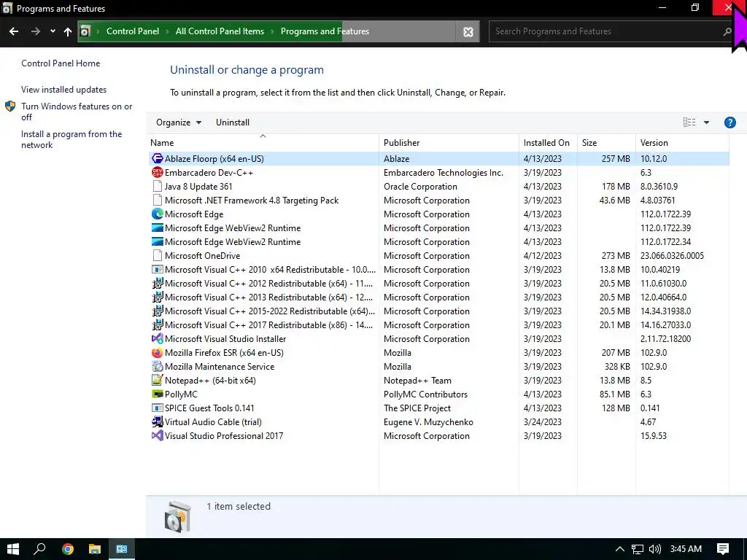Click Programs and Features breadcrumb
747x560 pixels.
pyautogui.click(x=325, y=31)
